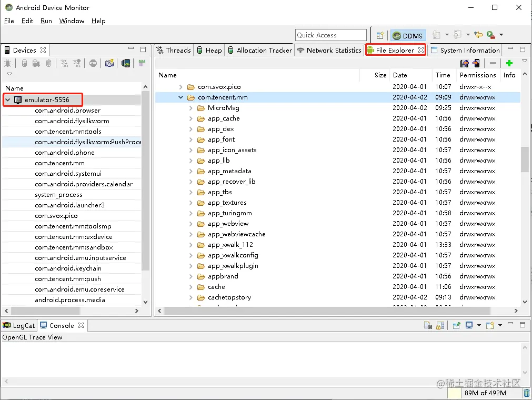The width and height of the screenshot is (532, 400).
Task: Switch to the Network Statistics tab
Action: point(329,50)
